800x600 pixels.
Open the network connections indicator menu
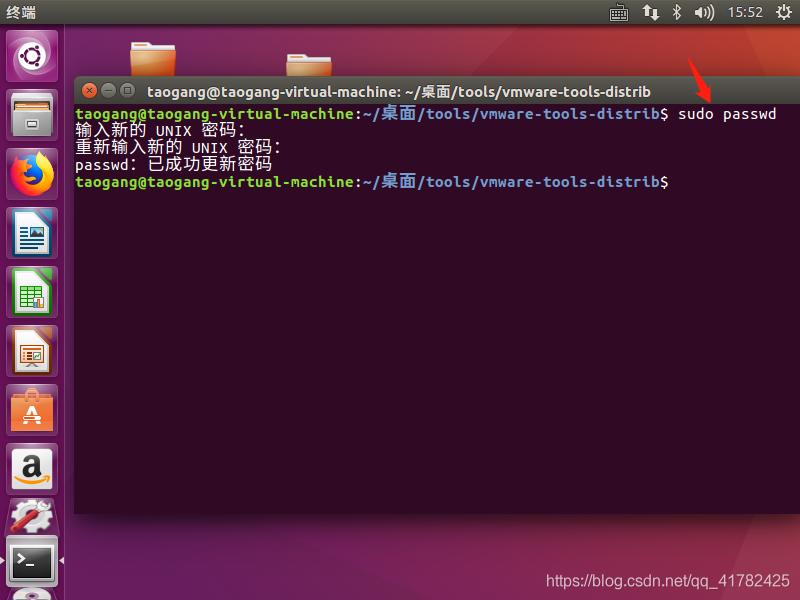(x=651, y=12)
